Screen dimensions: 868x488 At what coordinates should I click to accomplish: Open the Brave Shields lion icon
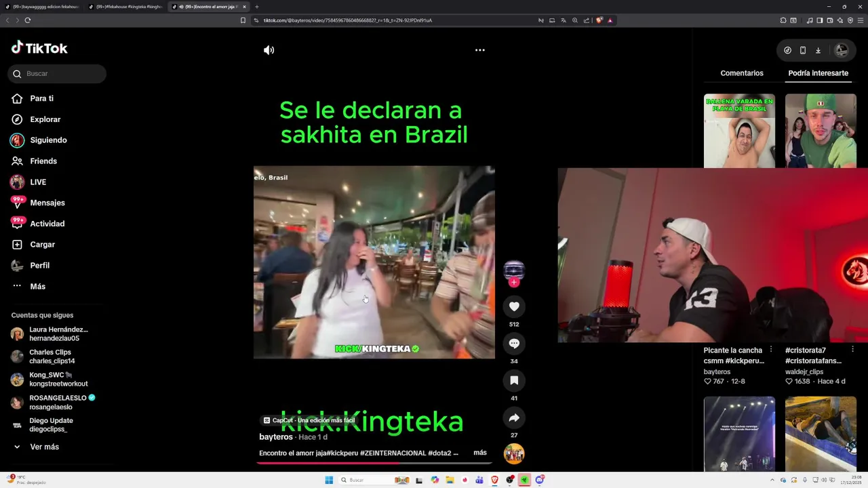pos(599,20)
